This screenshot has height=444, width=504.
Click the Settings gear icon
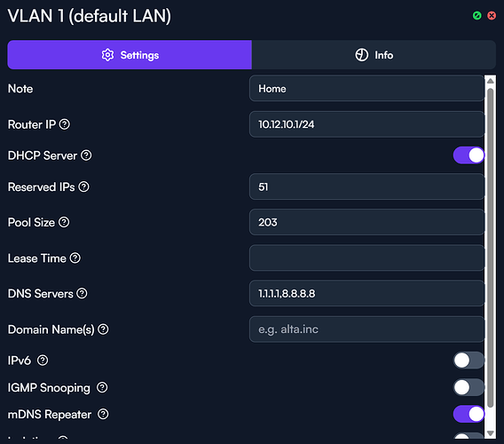107,55
